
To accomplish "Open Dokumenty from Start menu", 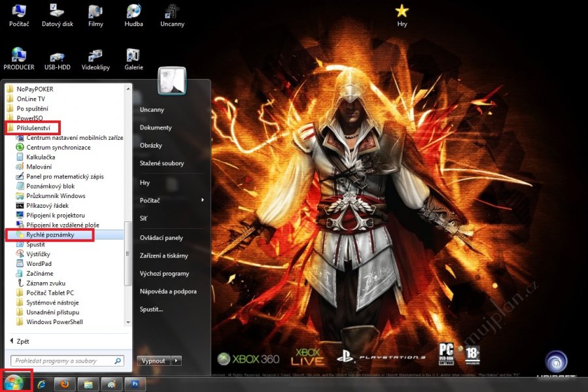I will [x=156, y=128].
